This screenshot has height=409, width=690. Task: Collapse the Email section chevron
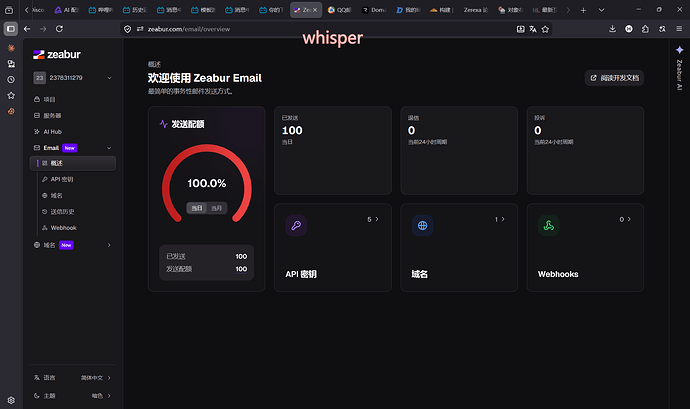(109, 148)
